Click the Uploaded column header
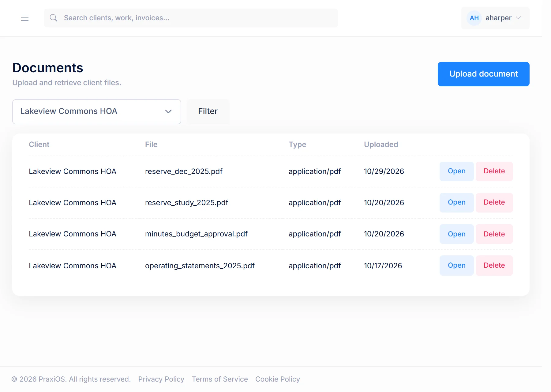Viewport: 551px width, 392px height. coord(381,145)
